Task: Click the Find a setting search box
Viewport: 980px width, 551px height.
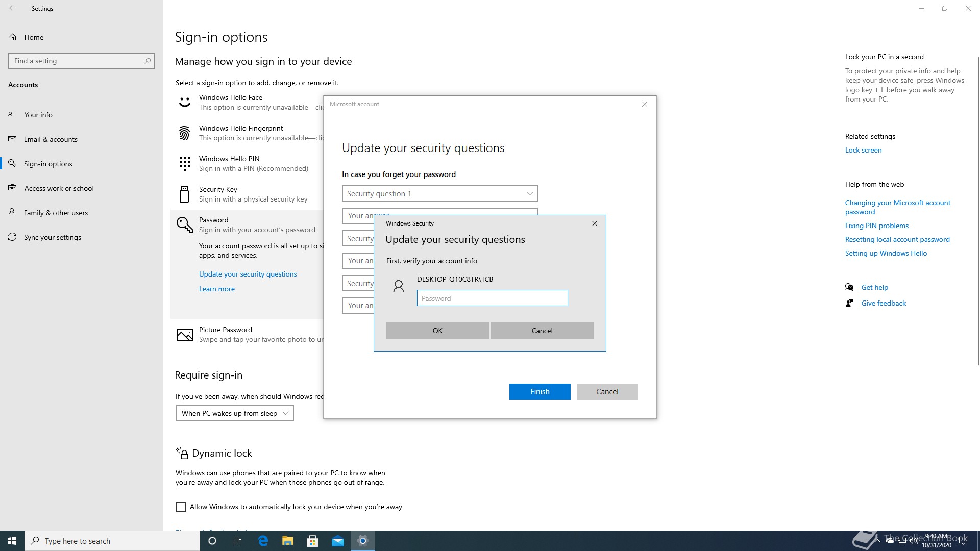Action: click(82, 61)
